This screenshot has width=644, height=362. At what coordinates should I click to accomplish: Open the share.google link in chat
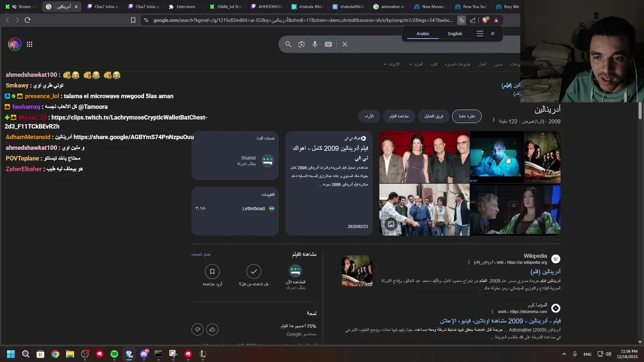click(x=133, y=137)
